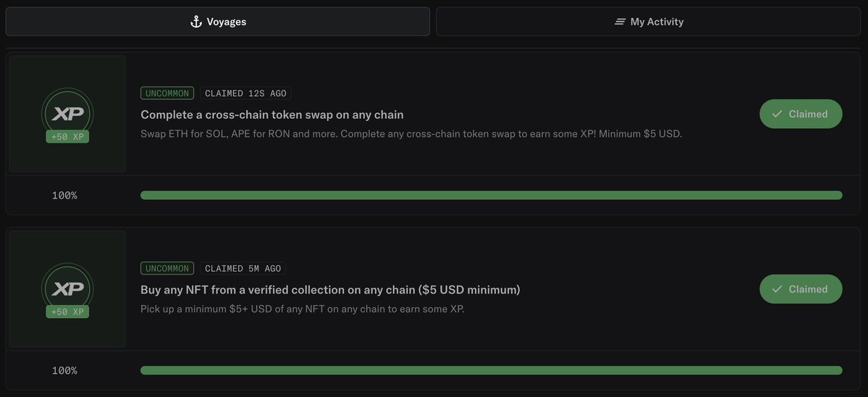
Task: Open the Buy any NFT voyage title
Action: click(x=330, y=290)
